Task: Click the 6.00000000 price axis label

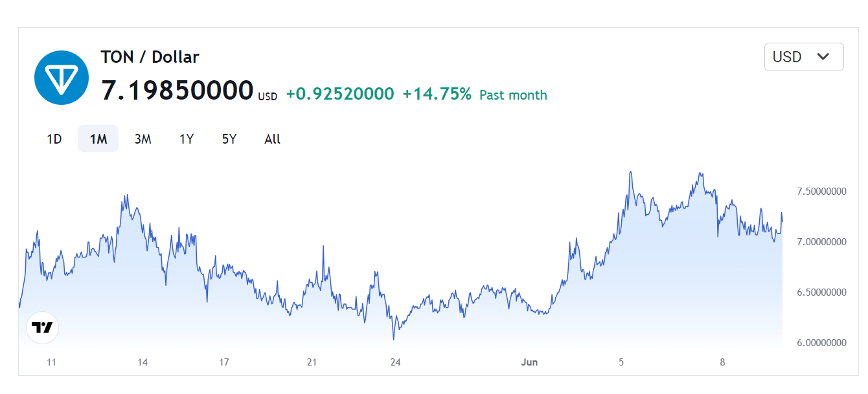Action: pos(821,343)
